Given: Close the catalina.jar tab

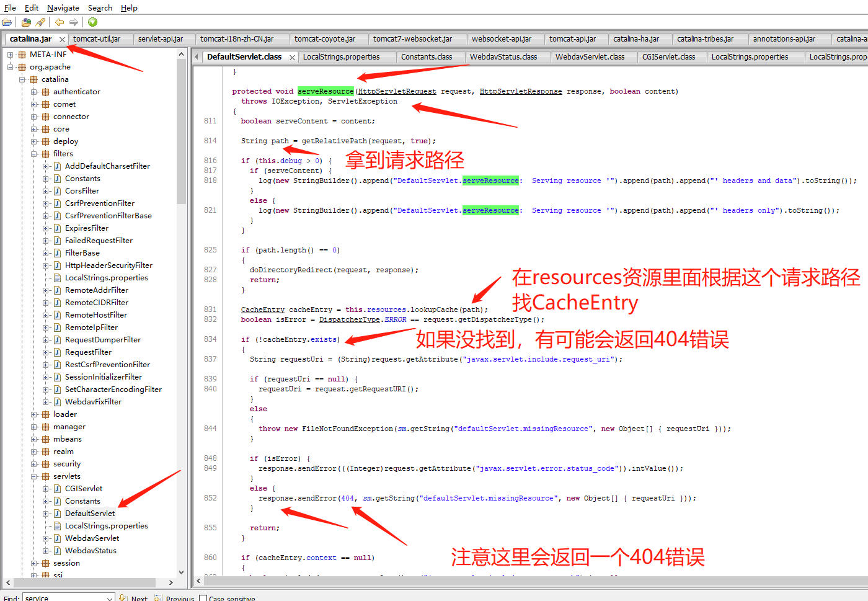Looking at the screenshot, I should pyautogui.click(x=62, y=39).
